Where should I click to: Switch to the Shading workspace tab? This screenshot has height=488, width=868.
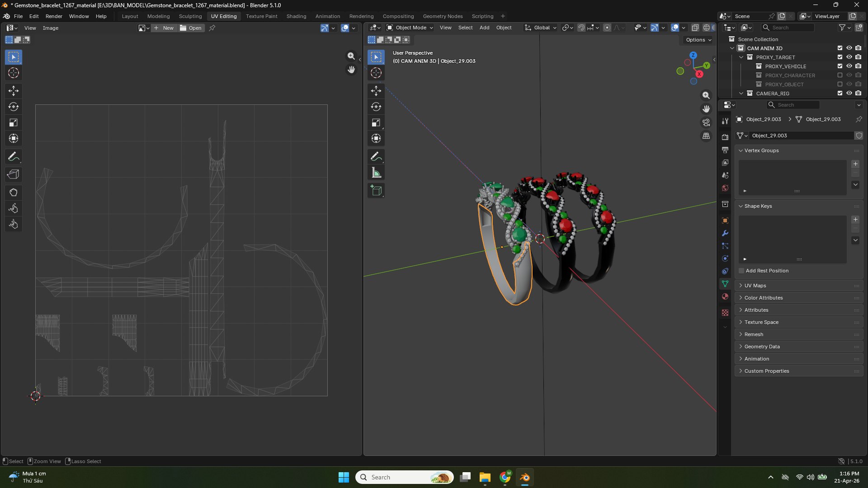[296, 16]
